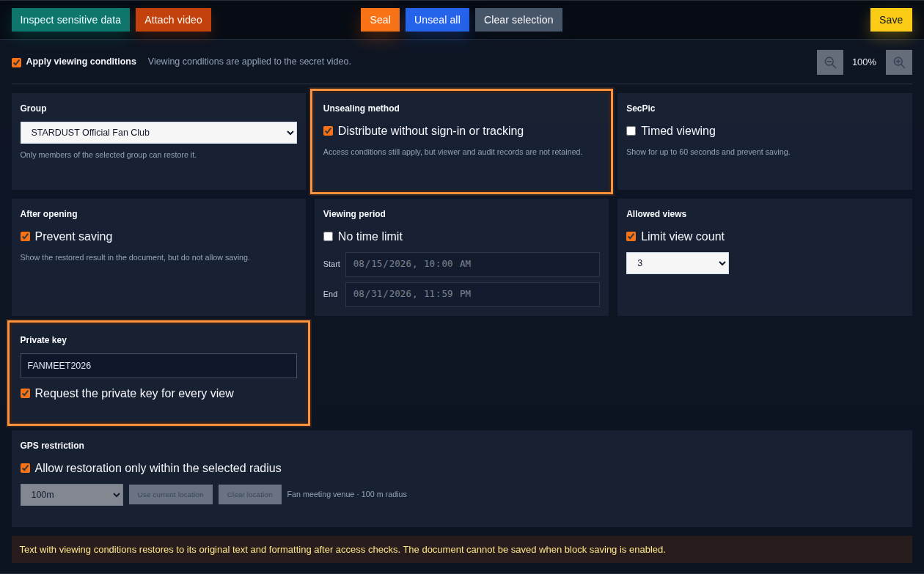Click the 100% zoom level text
Image resolution: width=924 pixels, height=574 pixels.
(x=864, y=62)
